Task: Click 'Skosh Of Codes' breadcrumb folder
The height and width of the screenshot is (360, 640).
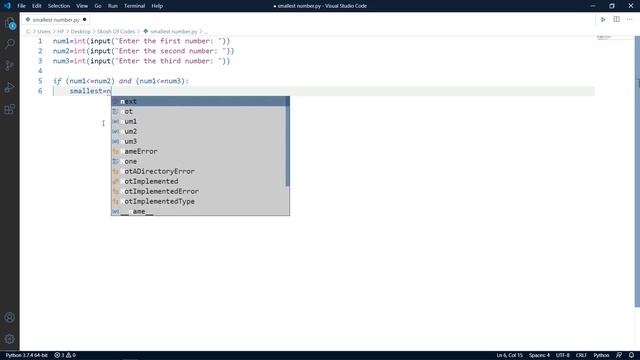Action: (116, 31)
